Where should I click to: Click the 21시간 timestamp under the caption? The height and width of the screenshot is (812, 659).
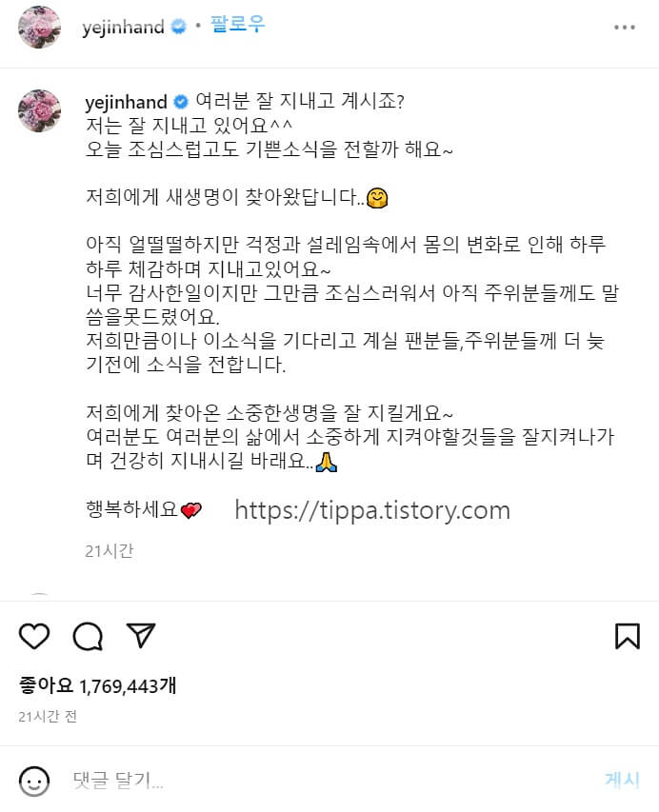coord(110,550)
